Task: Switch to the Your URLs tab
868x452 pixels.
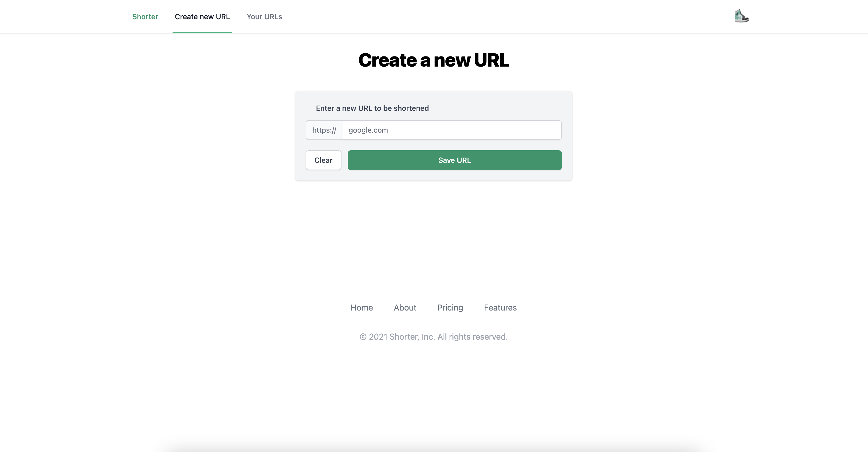Action: click(264, 16)
